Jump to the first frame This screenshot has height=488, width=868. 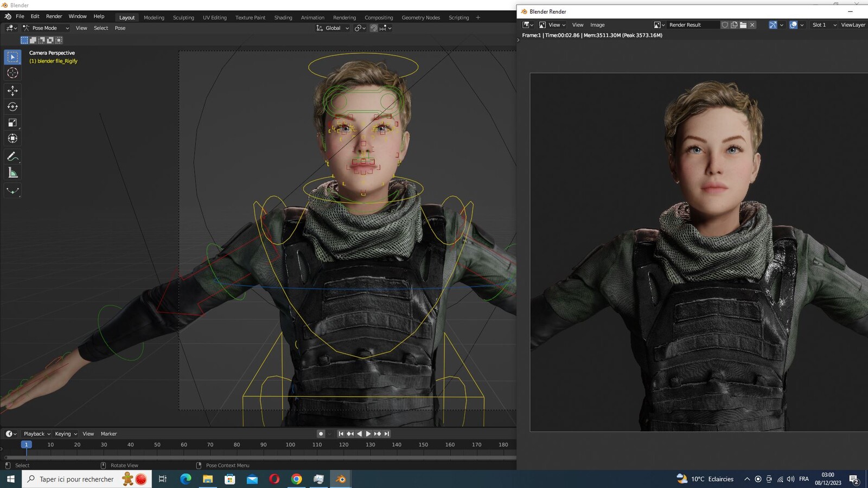point(341,434)
